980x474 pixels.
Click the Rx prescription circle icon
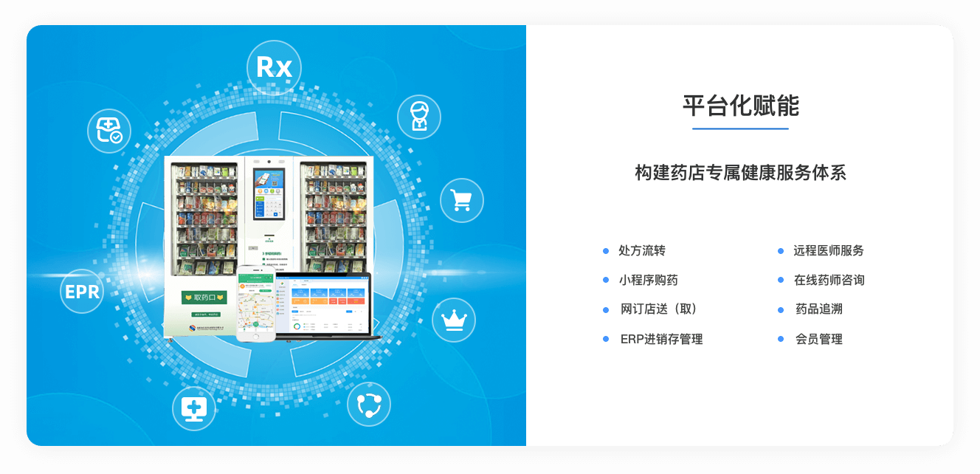[x=275, y=68]
